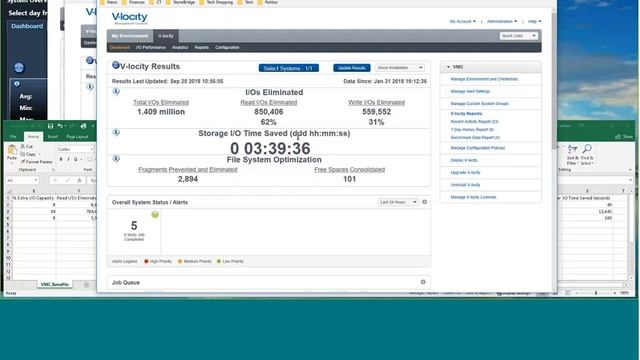The image size is (640, 360).
Task: Open the Write I/Os Eliminated link
Action: point(376,102)
